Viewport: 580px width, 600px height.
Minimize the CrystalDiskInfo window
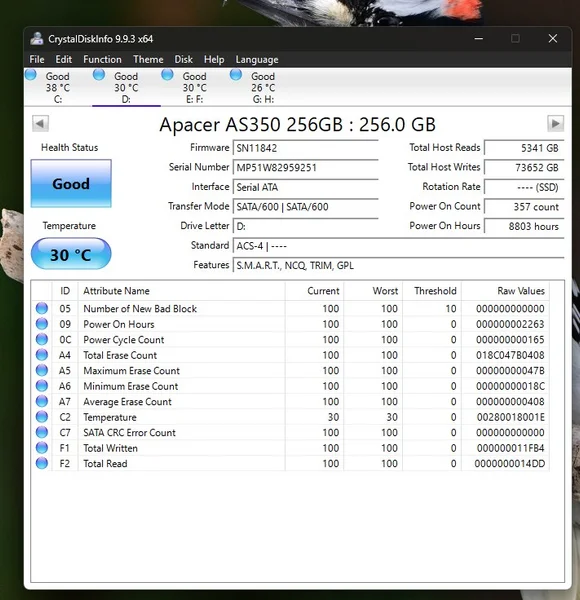(x=479, y=39)
